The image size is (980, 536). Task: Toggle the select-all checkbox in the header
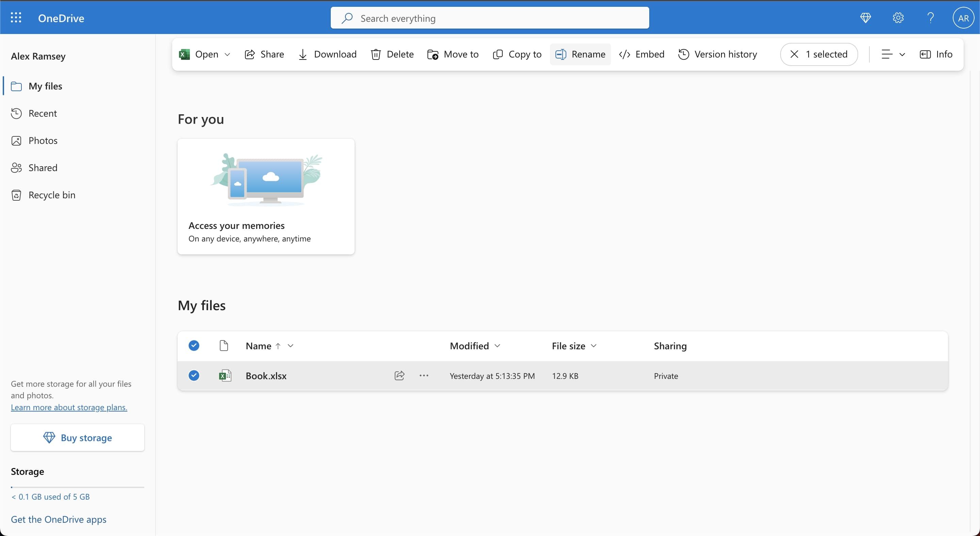click(194, 346)
